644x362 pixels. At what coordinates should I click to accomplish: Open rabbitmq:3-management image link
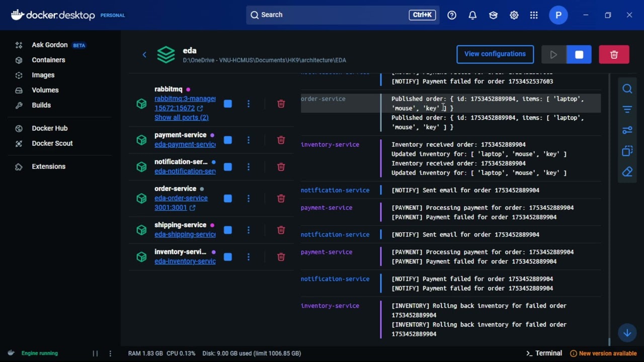185,99
